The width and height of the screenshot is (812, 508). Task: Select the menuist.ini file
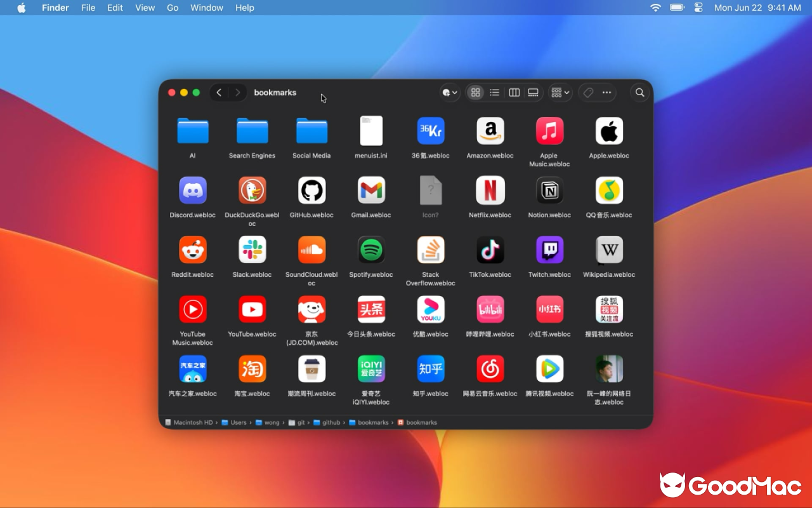coord(371,131)
